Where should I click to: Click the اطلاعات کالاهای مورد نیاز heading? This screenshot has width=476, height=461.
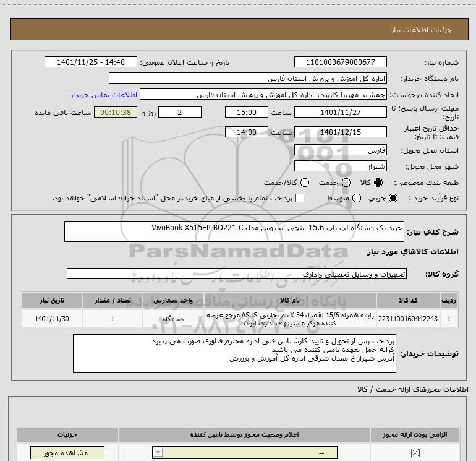412,252
